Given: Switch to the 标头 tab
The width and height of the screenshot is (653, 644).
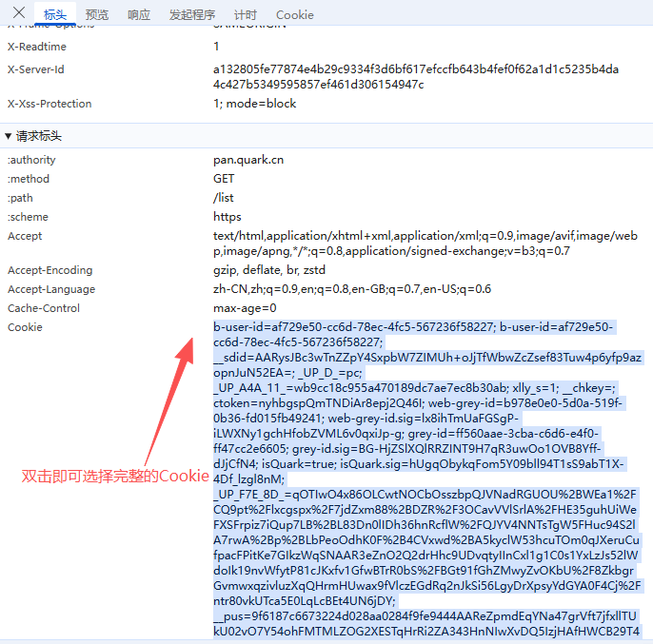Looking at the screenshot, I should 55,15.
